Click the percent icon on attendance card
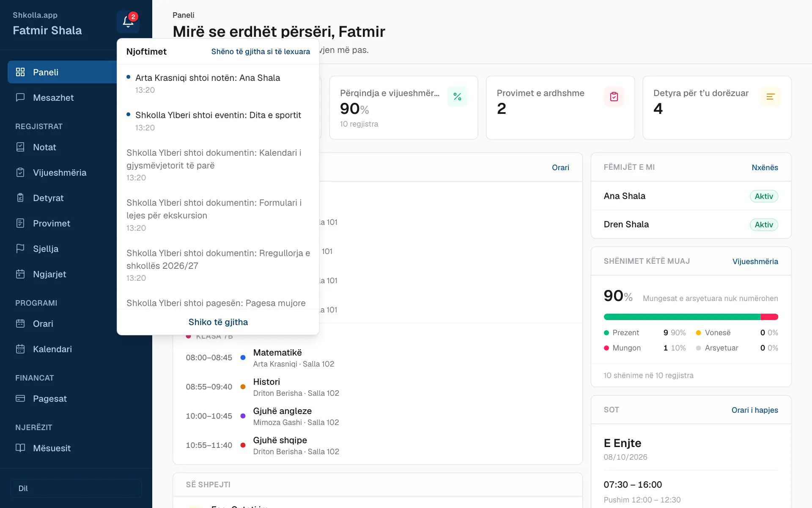 tap(457, 97)
